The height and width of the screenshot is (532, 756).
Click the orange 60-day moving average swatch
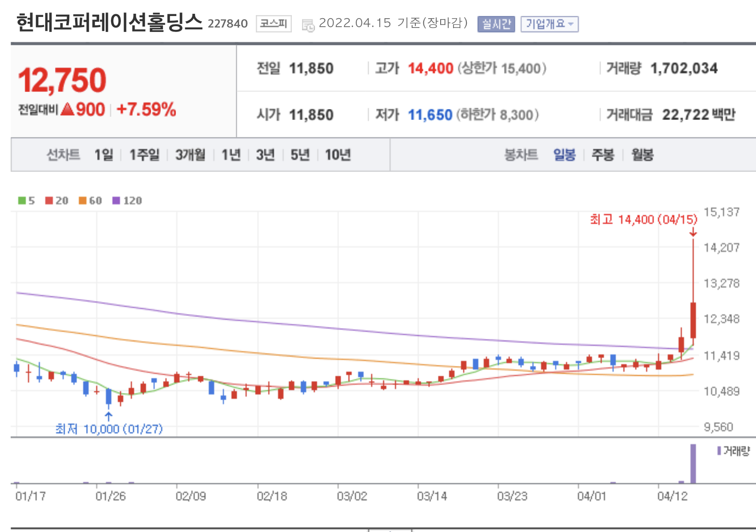(x=82, y=201)
